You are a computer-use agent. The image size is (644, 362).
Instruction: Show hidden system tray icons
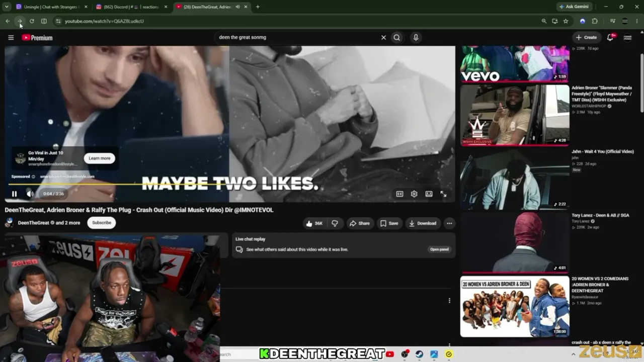pyautogui.click(x=573, y=354)
